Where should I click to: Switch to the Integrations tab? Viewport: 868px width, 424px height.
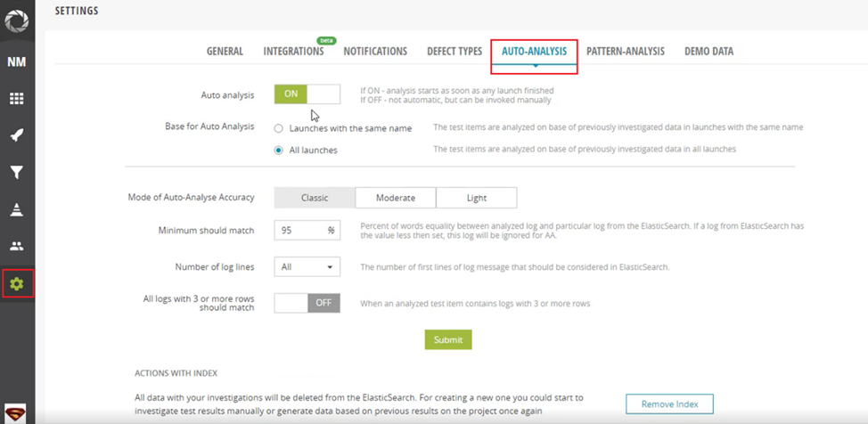tap(293, 52)
